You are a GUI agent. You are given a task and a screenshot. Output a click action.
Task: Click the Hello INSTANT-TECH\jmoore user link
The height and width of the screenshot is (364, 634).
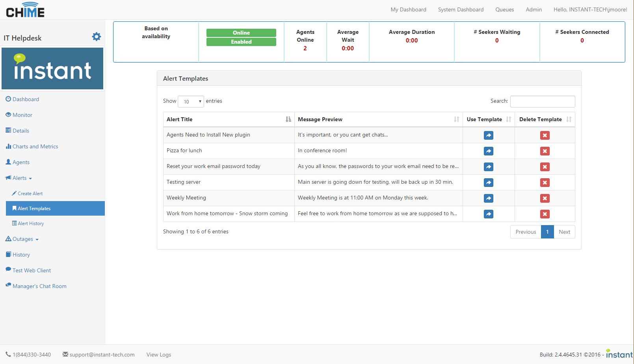tap(590, 9)
